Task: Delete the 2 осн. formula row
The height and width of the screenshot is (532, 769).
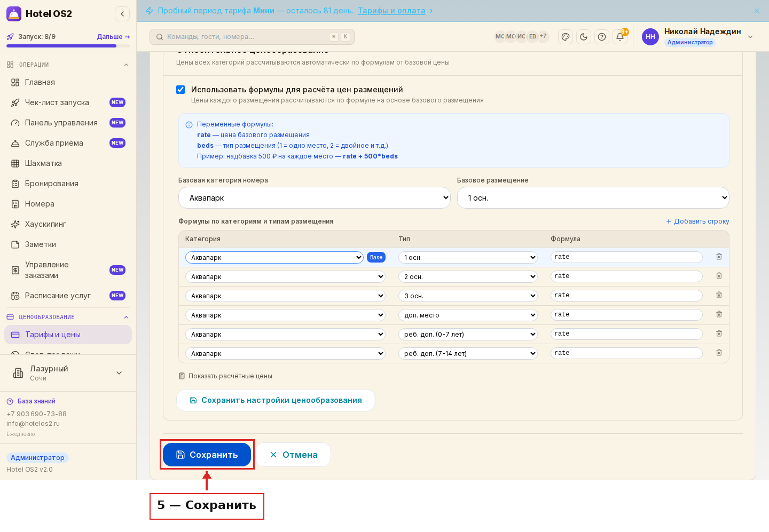Action: (x=719, y=276)
